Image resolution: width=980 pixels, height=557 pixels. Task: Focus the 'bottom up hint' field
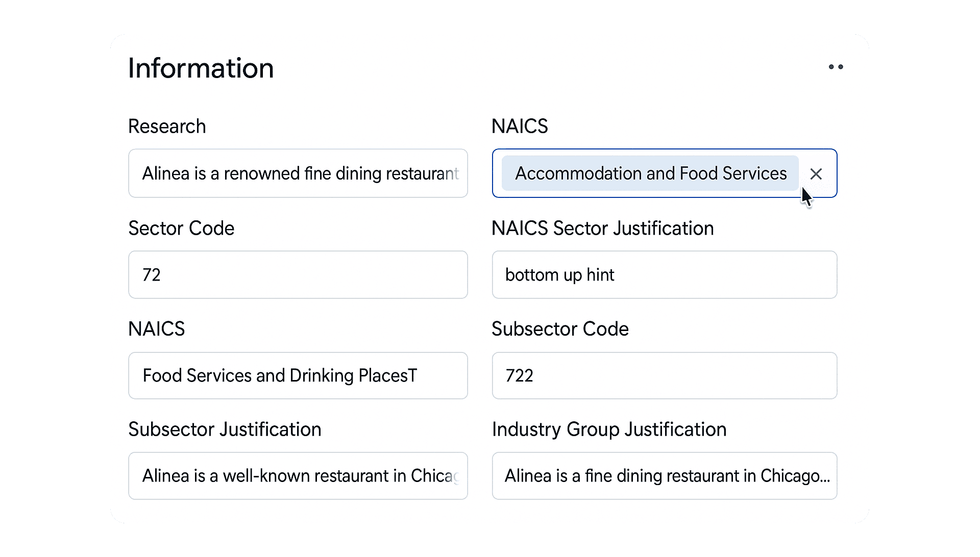tap(664, 275)
